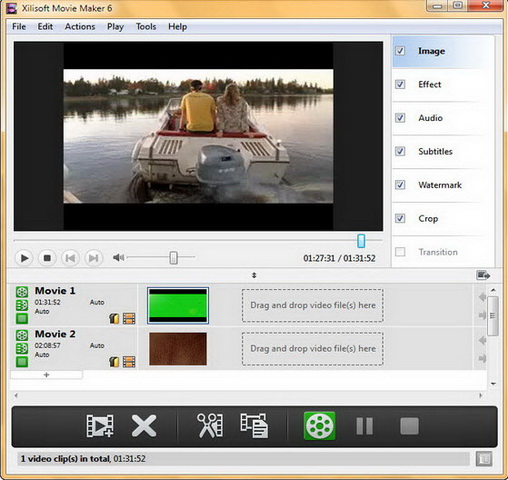
Task: Open the scissors Clip video tool
Action: (210, 426)
